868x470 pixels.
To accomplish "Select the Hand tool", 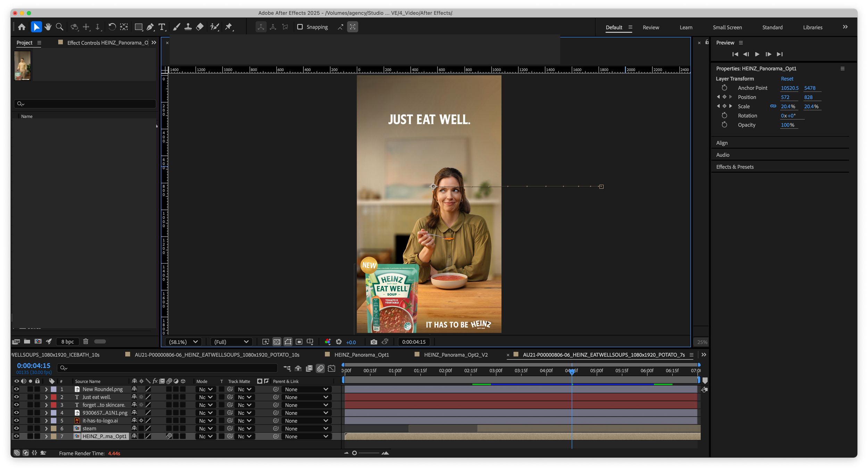I will tap(48, 27).
